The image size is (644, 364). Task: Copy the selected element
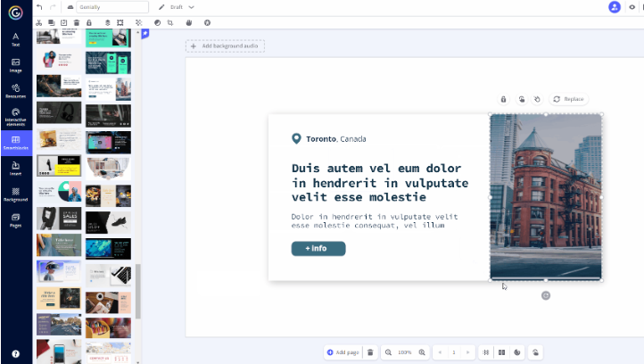[x=52, y=22]
